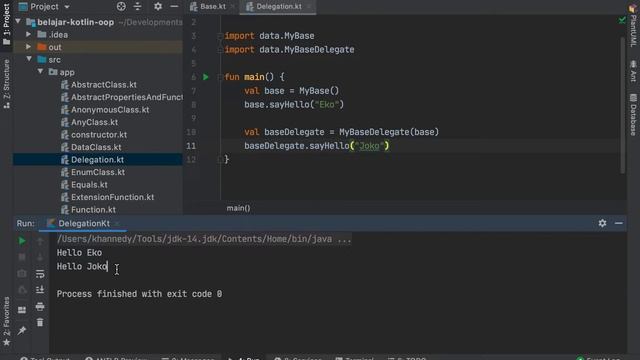The image size is (640, 360).
Task: Open the Database tool window
Action: click(633, 114)
